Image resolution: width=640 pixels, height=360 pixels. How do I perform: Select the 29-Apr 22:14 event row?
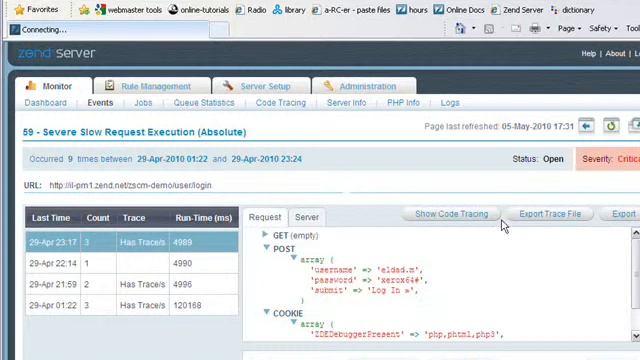(132, 263)
